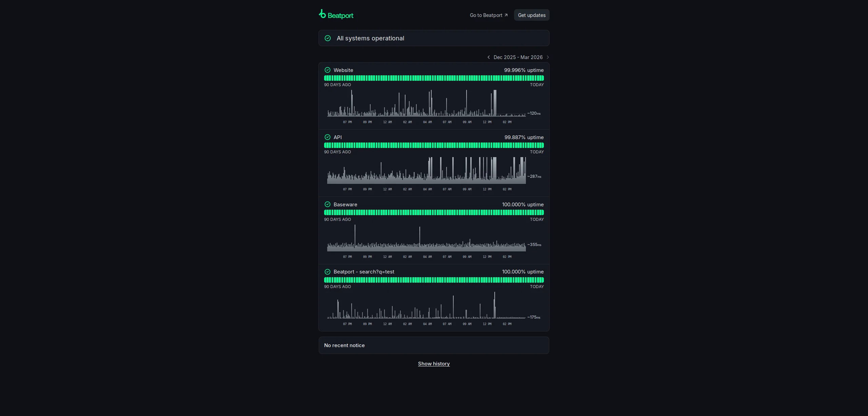Click the Baseware status check icon
868x416 pixels.
(x=327, y=205)
